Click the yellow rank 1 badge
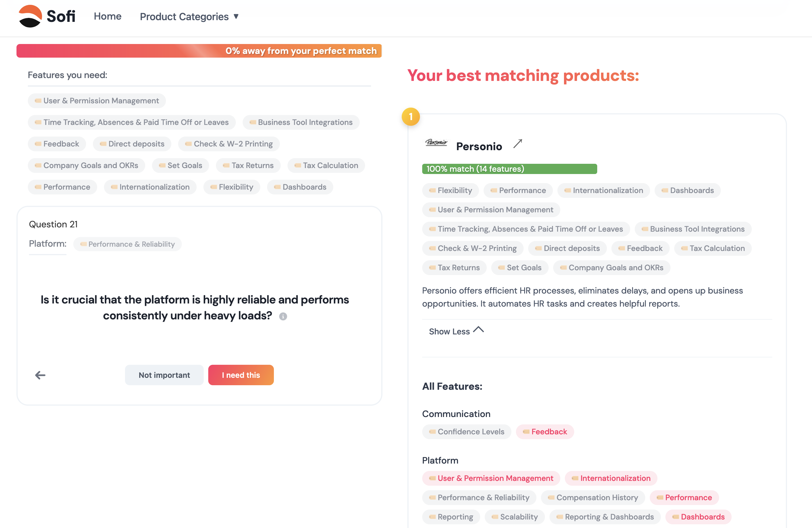 click(411, 117)
